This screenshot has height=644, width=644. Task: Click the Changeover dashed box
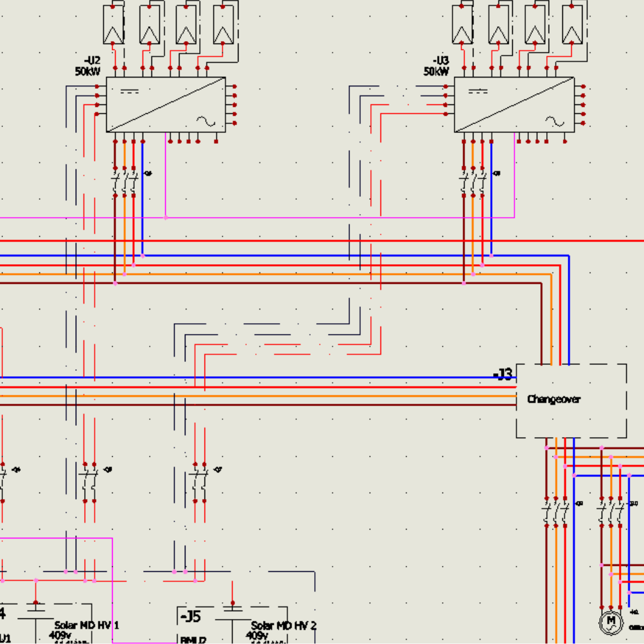(571, 401)
